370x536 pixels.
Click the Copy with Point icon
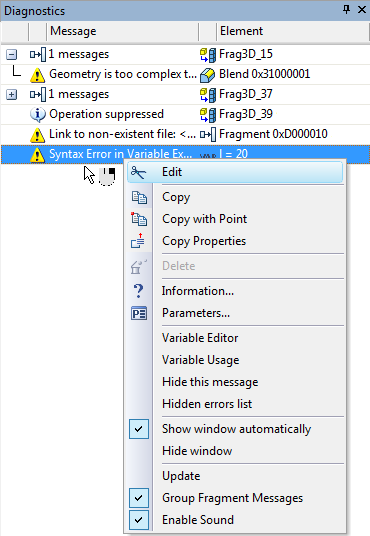click(x=139, y=219)
